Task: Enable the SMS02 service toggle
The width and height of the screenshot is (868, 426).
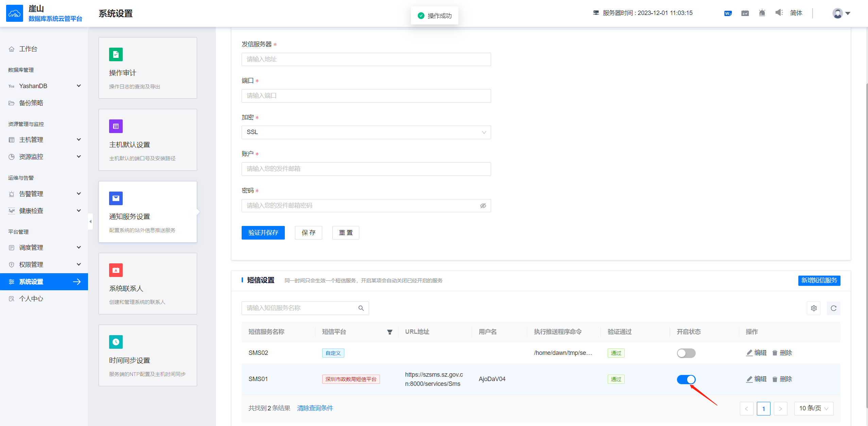Action: click(686, 353)
